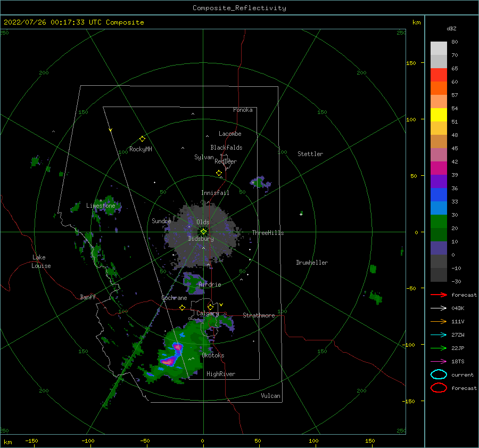Select the Lacombe label
Viewport: 479px width, 448px height.
click(230, 134)
